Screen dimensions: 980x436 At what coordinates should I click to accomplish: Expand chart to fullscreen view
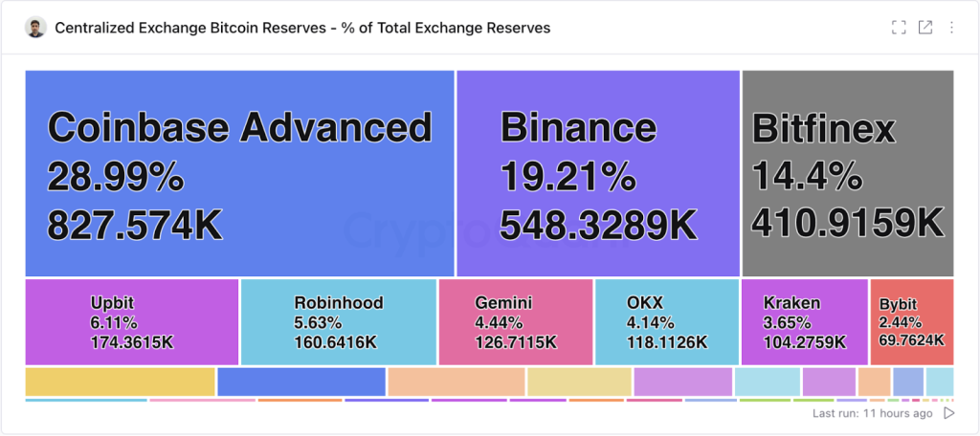[x=898, y=28]
